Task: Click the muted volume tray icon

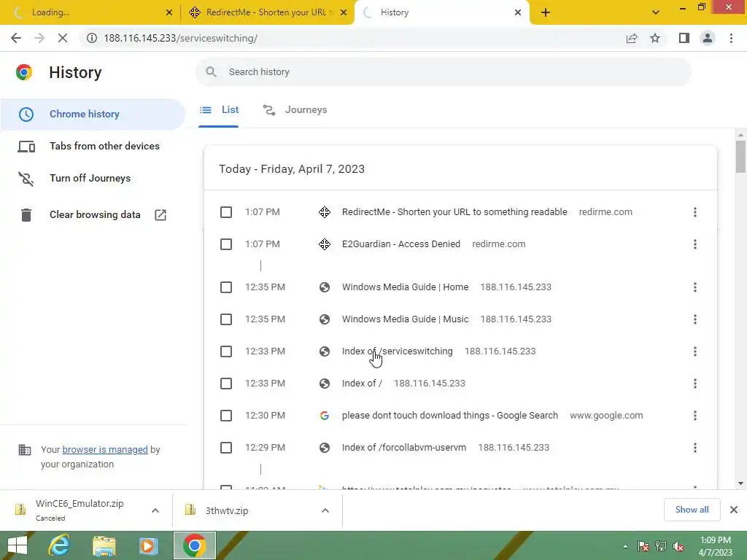Action: click(678, 546)
